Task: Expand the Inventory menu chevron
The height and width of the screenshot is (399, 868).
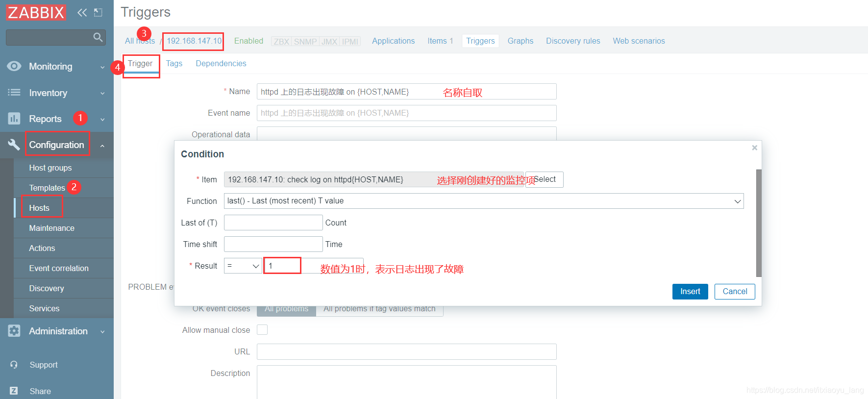Action: [x=102, y=93]
